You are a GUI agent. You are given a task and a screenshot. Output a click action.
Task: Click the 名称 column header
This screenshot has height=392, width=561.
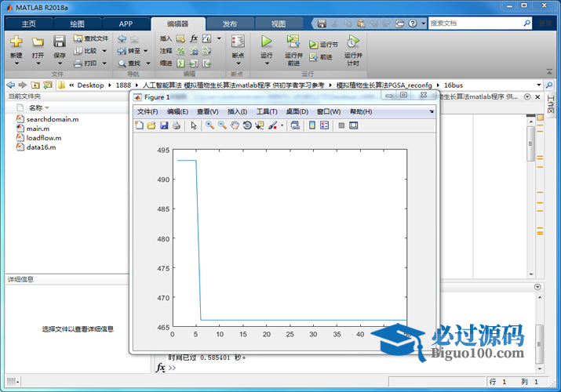point(36,107)
